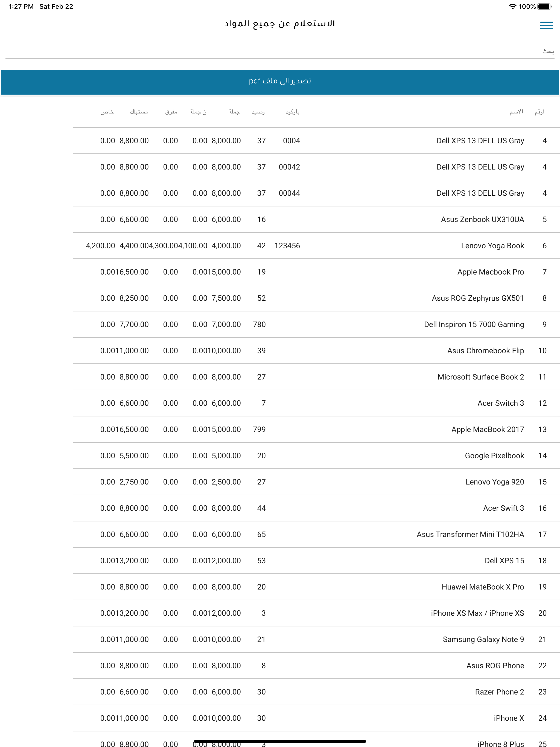The width and height of the screenshot is (560, 747).
Task: Open the Acer Swift 3 row
Action: point(316,508)
